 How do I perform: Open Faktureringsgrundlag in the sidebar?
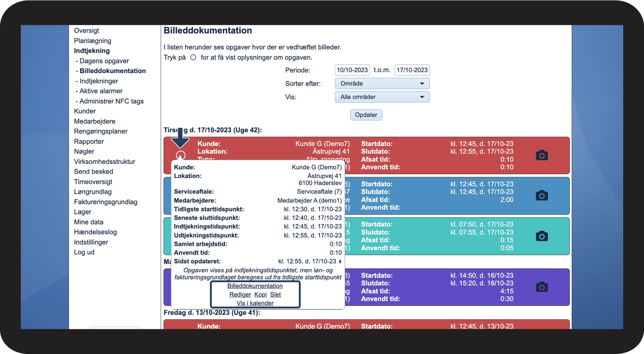click(106, 202)
